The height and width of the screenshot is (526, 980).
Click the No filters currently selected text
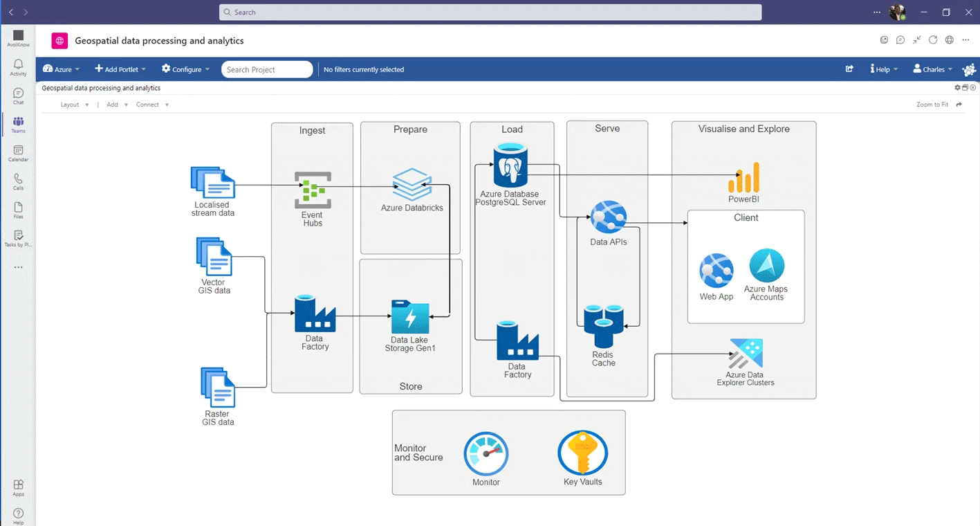pos(364,69)
